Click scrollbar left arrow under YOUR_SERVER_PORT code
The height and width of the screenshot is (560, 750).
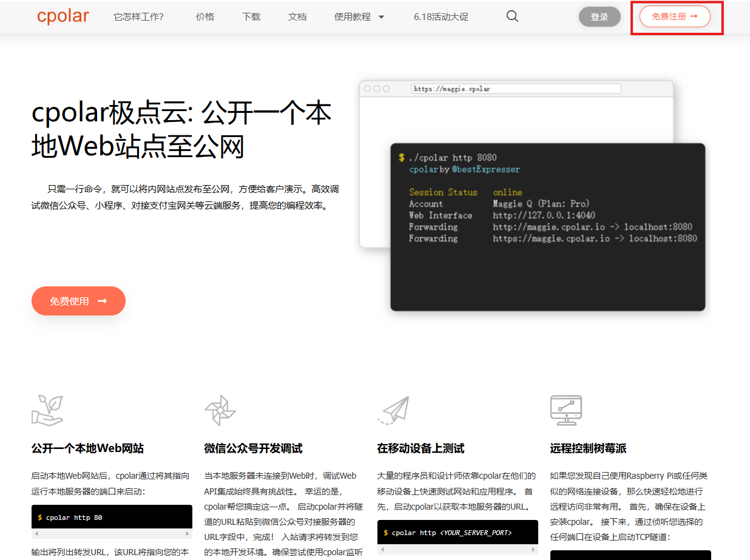(x=382, y=549)
